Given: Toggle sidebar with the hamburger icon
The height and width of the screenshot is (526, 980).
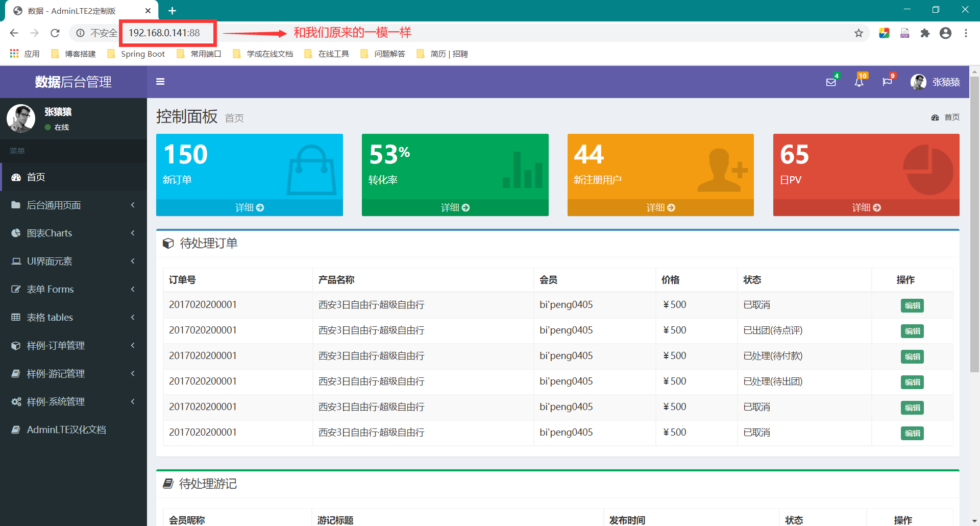Looking at the screenshot, I should tap(160, 82).
